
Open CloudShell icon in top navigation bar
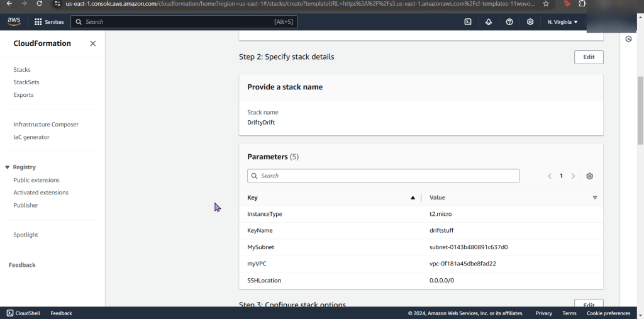tap(468, 22)
